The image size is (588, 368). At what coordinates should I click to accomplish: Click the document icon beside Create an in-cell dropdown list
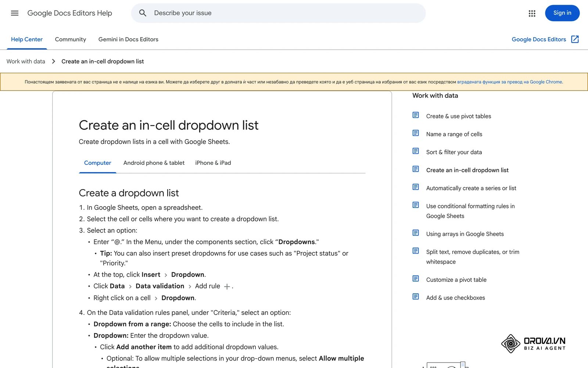click(416, 169)
